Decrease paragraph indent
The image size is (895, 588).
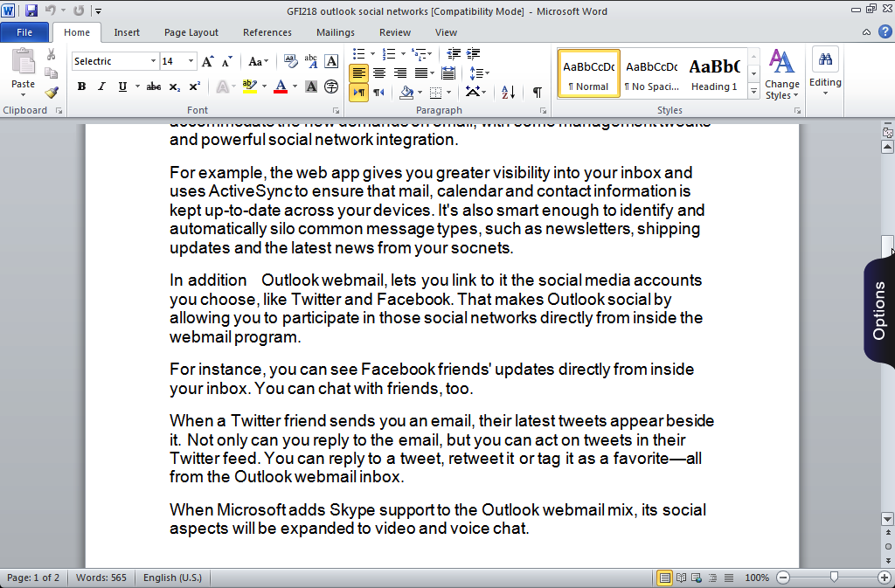click(x=454, y=53)
